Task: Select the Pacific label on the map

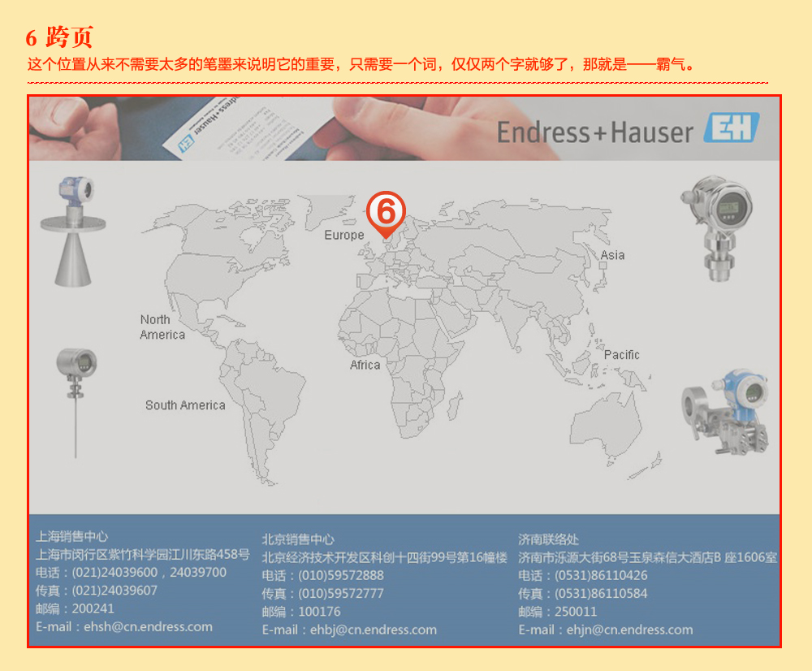Action: (x=621, y=355)
